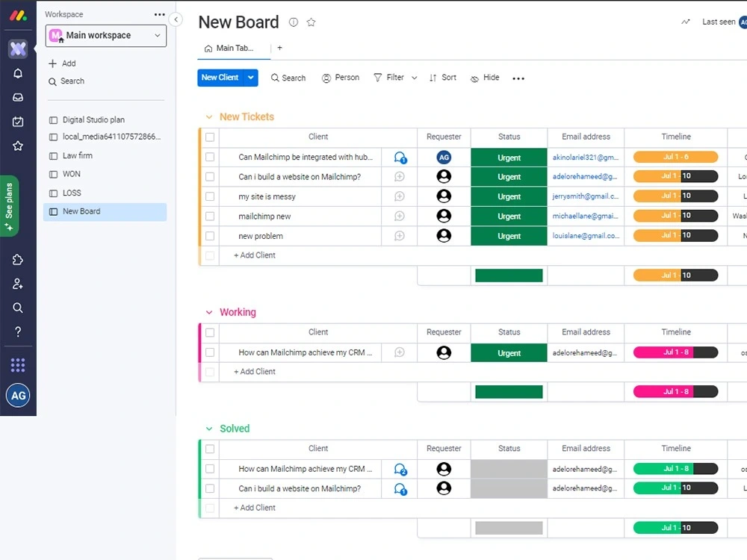The image size is (747, 560).
Task: Collapse the Solved group
Action: coord(208,429)
